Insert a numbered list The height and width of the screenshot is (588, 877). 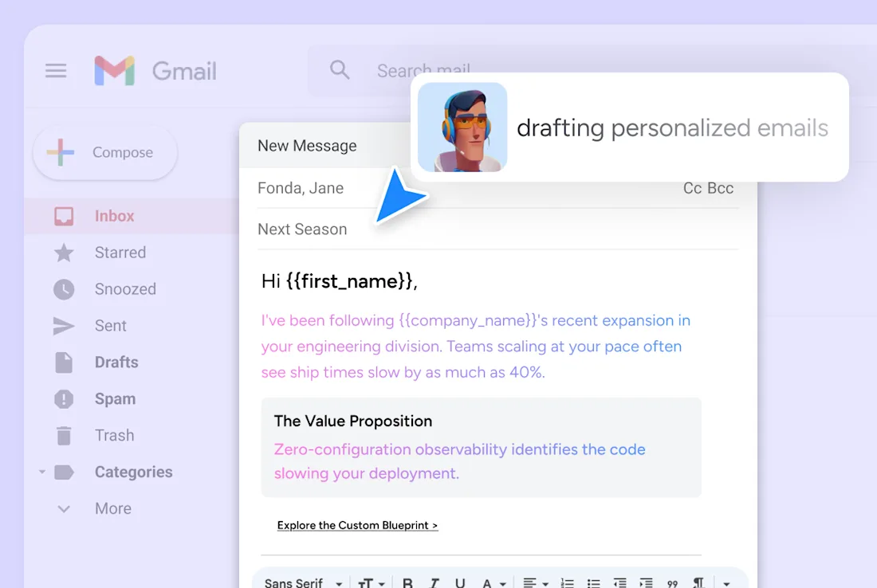pos(567,583)
